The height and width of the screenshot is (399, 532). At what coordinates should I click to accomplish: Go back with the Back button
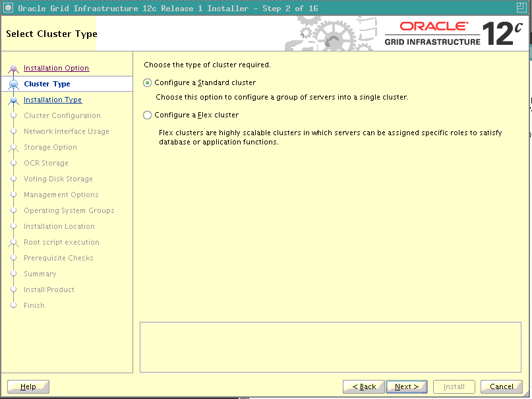[364, 386]
